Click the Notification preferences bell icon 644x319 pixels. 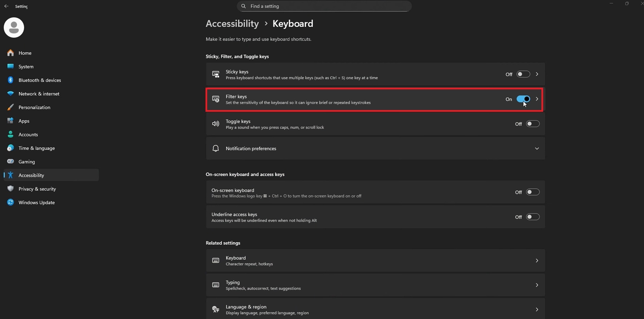pyautogui.click(x=216, y=148)
